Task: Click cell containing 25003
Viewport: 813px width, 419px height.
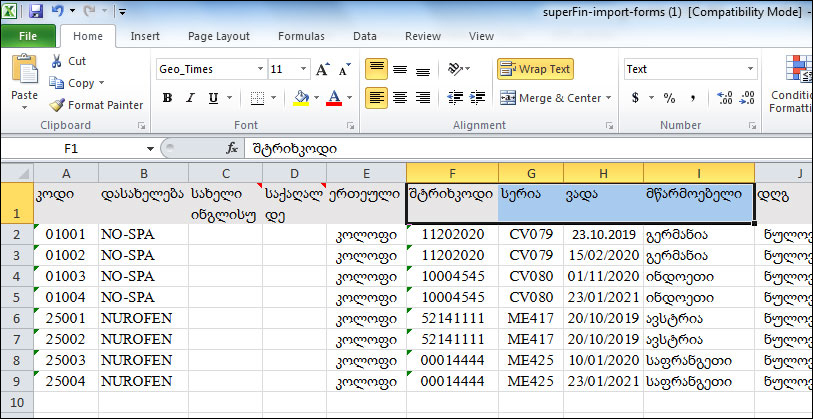Action: 66,360
